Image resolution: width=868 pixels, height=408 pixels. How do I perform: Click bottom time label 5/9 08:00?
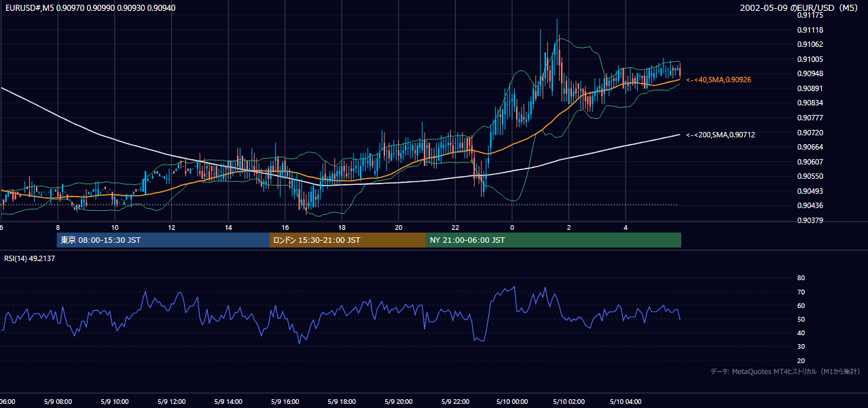coord(58,402)
